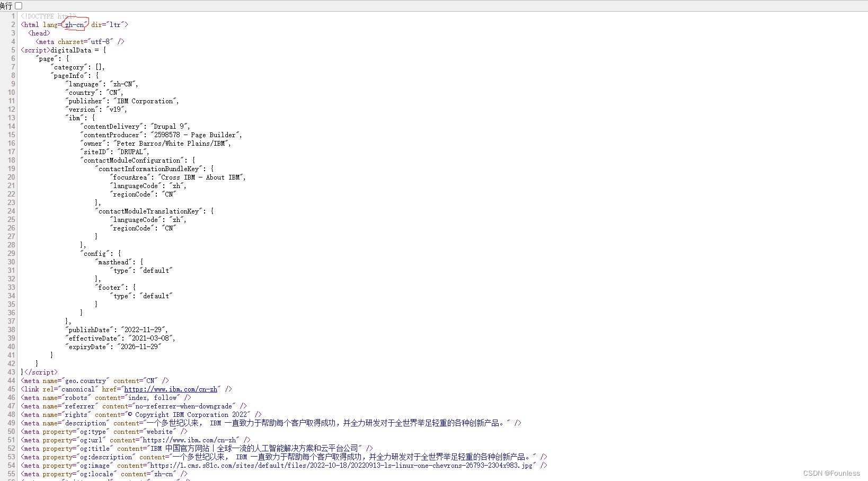The height and width of the screenshot is (481, 868).
Task: Enable the 换行 line wrap checkbox
Action: pyautogui.click(x=19, y=5)
